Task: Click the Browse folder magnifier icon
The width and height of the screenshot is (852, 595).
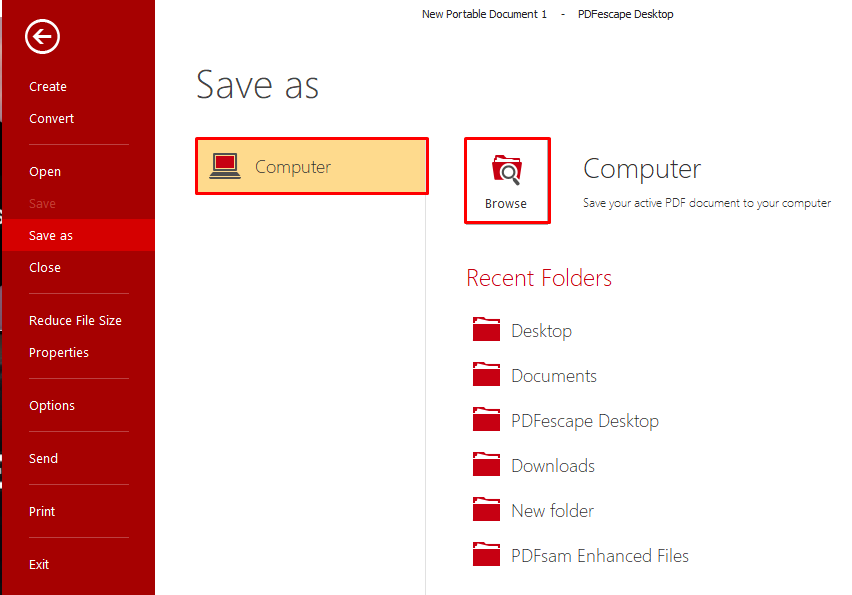Action: tap(507, 170)
